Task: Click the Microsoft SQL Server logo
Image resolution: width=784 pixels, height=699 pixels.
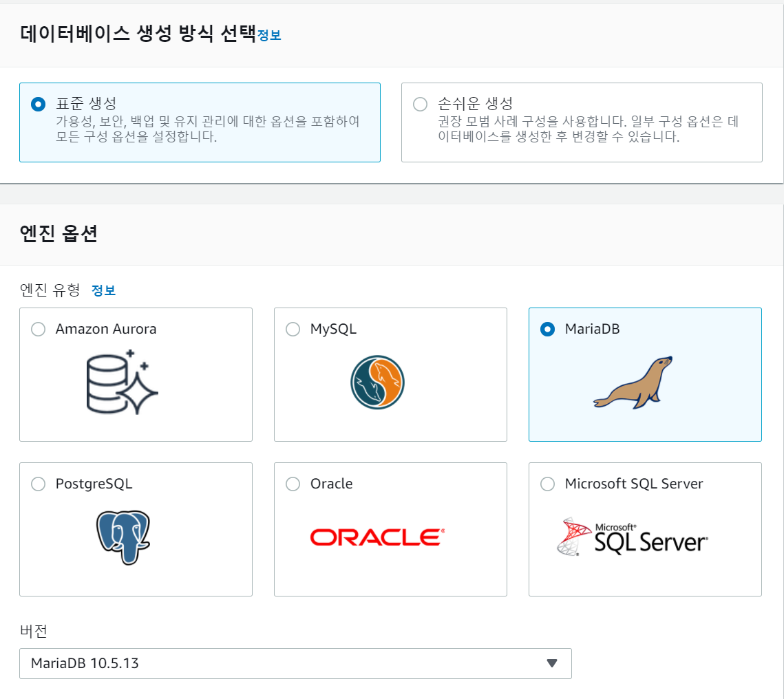Action: (x=633, y=537)
